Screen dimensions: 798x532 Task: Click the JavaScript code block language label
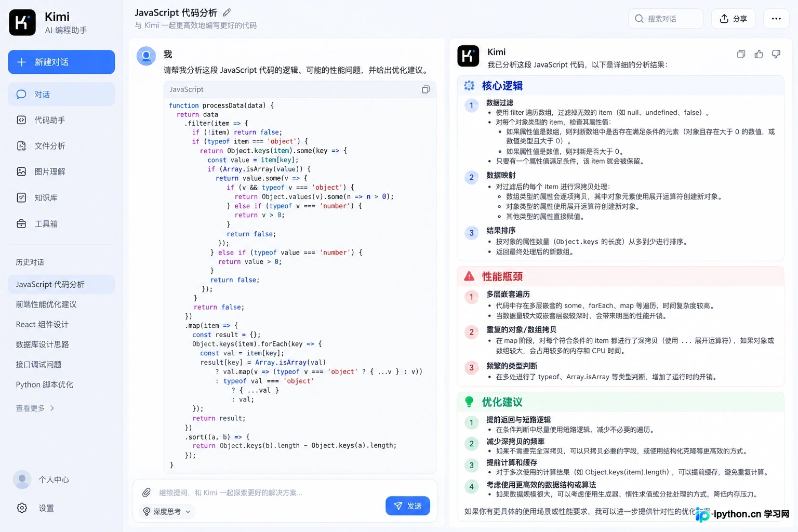[187, 89]
